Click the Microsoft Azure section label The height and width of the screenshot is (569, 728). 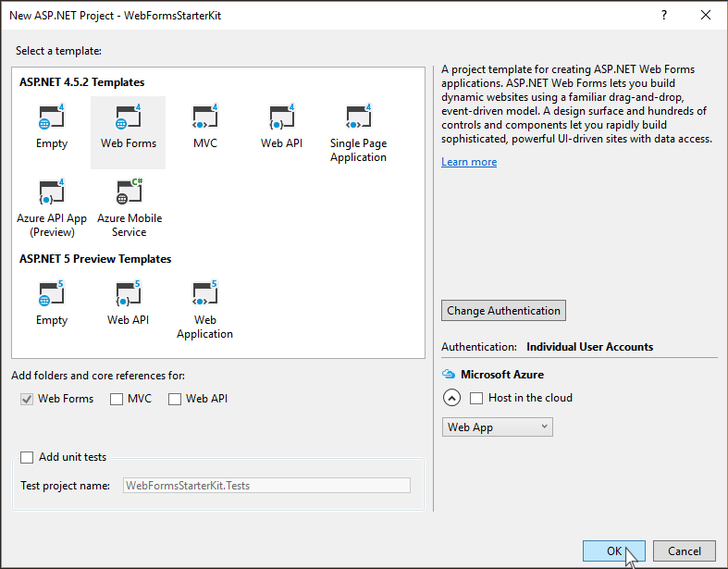(x=502, y=375)
